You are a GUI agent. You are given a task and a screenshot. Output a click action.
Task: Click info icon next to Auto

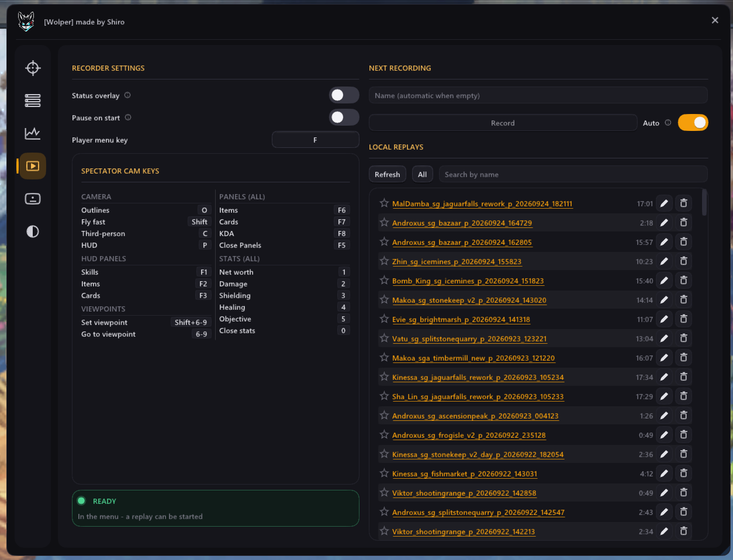[668, 123]
